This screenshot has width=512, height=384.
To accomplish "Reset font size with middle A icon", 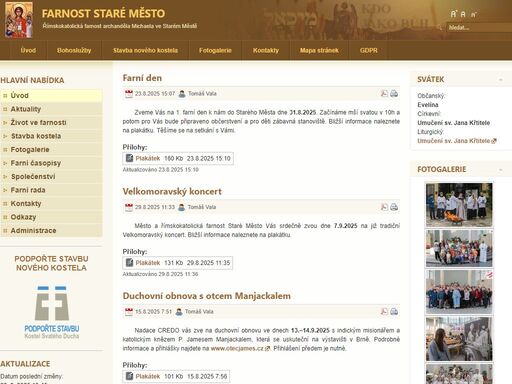I will 463,14.
